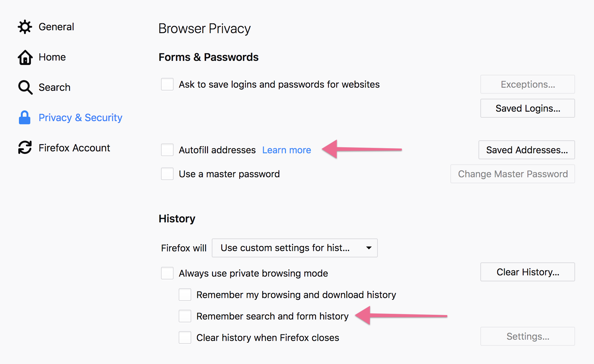
Task: Enable Ask to save logins checkbox
Action: tap(167, 84)
